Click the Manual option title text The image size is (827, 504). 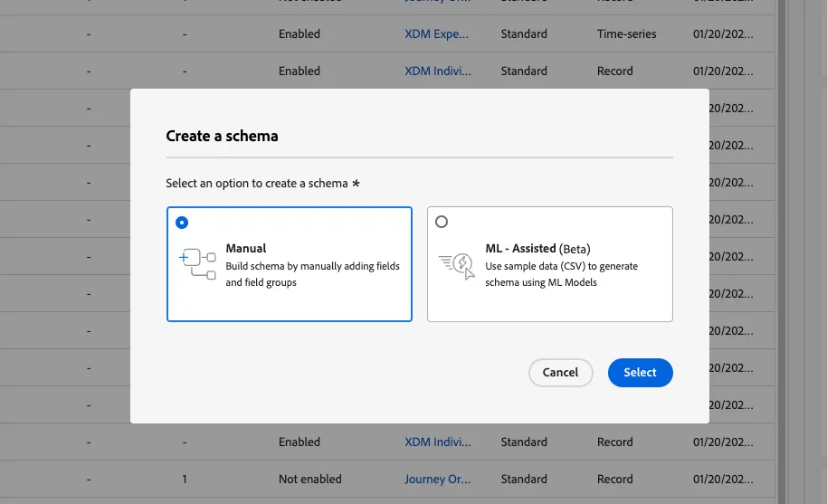pyautogui.click(x=246, y=248)
